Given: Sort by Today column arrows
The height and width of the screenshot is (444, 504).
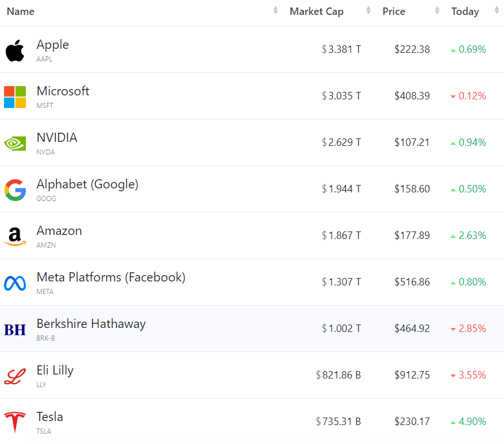Looking at the screenshot, I should pos(497,11).
